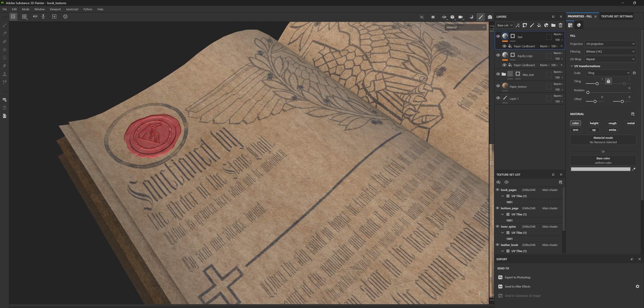Click the Rotation slider handle
This screenshot has width=644, height=308.
588,92
